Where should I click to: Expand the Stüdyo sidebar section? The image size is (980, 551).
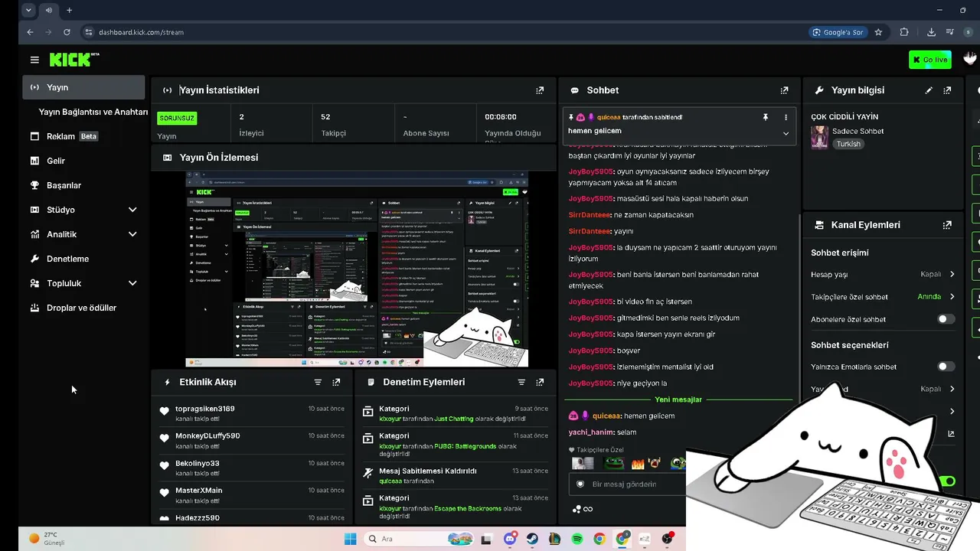(x=132, y=210)
